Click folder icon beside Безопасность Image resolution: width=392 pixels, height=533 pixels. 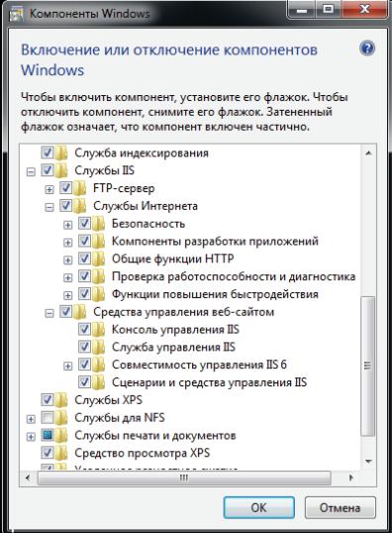pos(99,223)
